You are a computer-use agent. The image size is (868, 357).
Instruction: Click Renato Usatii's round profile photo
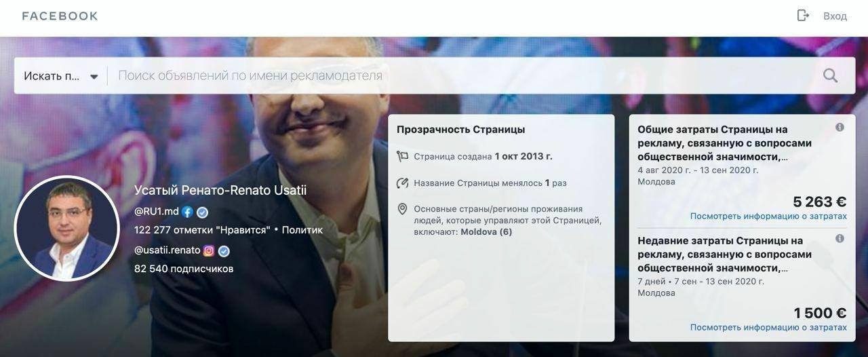[x=66, y=228]
